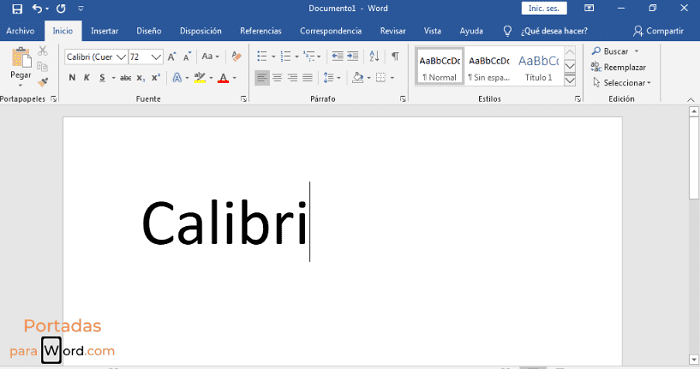Toggle show paragraph marks ¶
This screenshot has width=700, height=369.
pyautogui.click(x=395, y=56)
